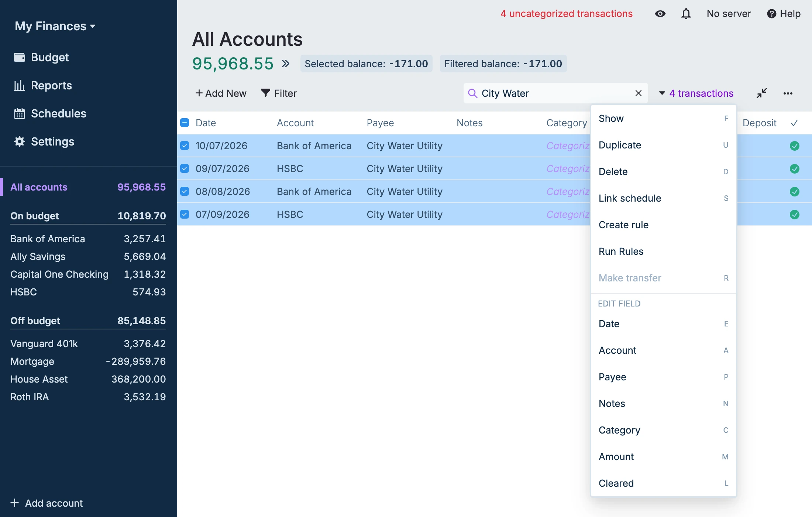Click Categorize for the 10/07/2026 row

tap(568, 146)
